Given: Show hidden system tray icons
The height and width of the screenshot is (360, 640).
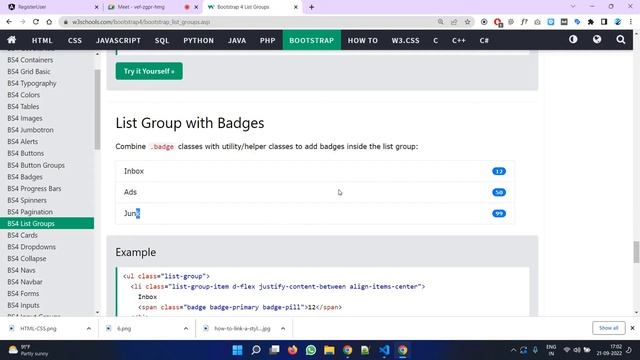Looking at the screenshot, I should pos(513,350).
